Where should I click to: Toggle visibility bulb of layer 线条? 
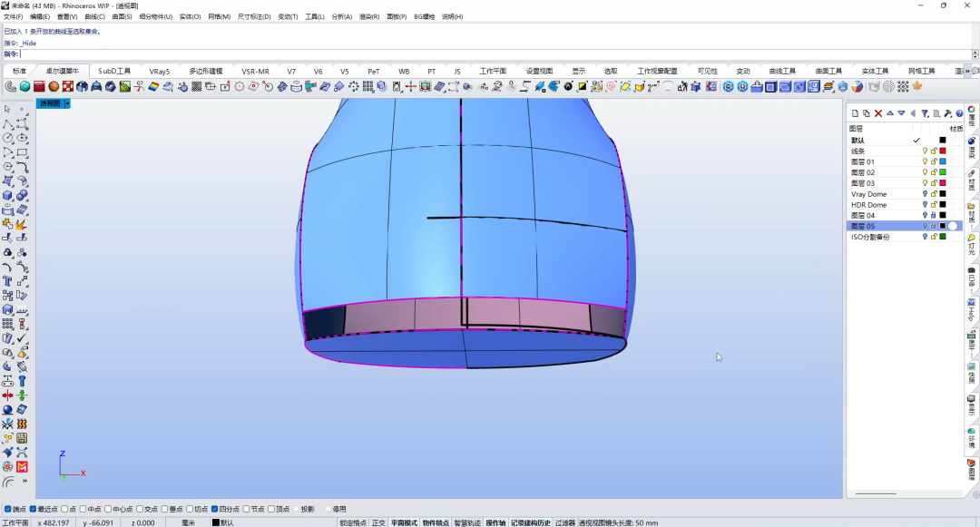tap(925, 151)
